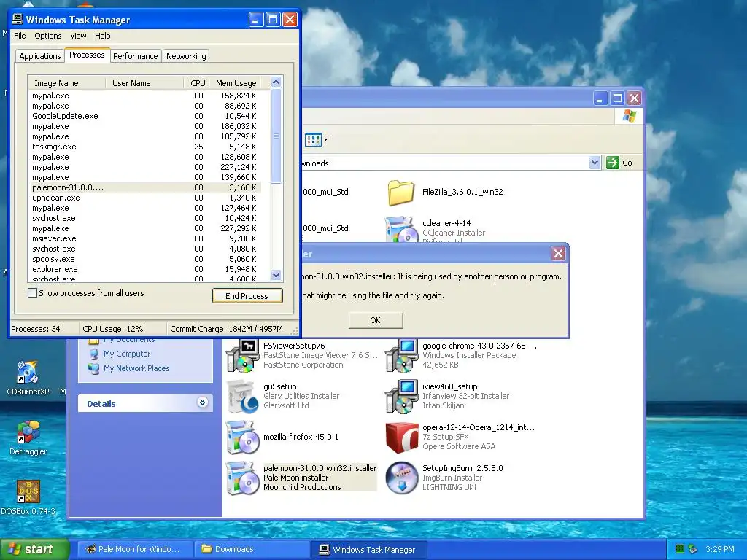Select the taskmgr.exe process row
The image size is (747, 560).
[x=145, y=147]
